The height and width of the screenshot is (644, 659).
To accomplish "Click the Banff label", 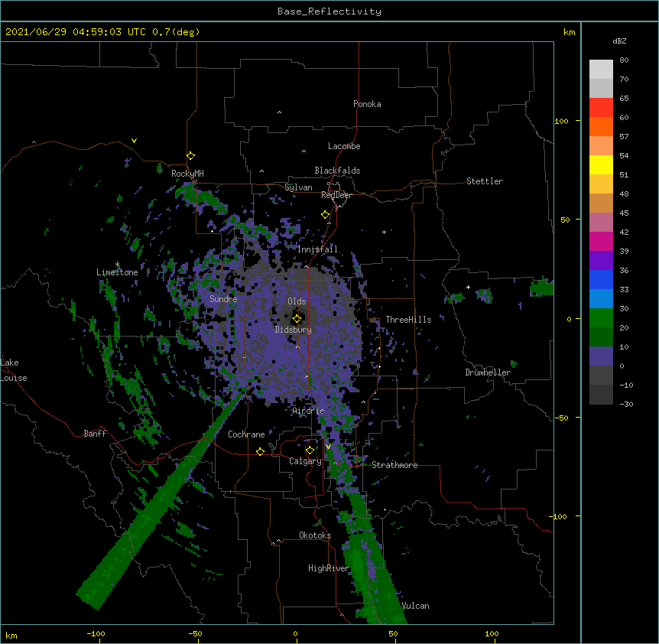I will 95,434.
